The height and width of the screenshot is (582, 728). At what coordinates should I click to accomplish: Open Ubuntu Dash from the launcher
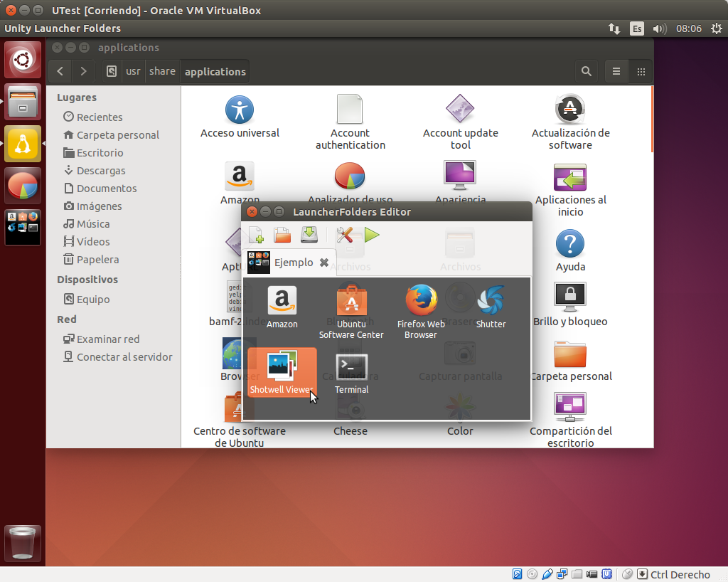click(x=23, y=60)
